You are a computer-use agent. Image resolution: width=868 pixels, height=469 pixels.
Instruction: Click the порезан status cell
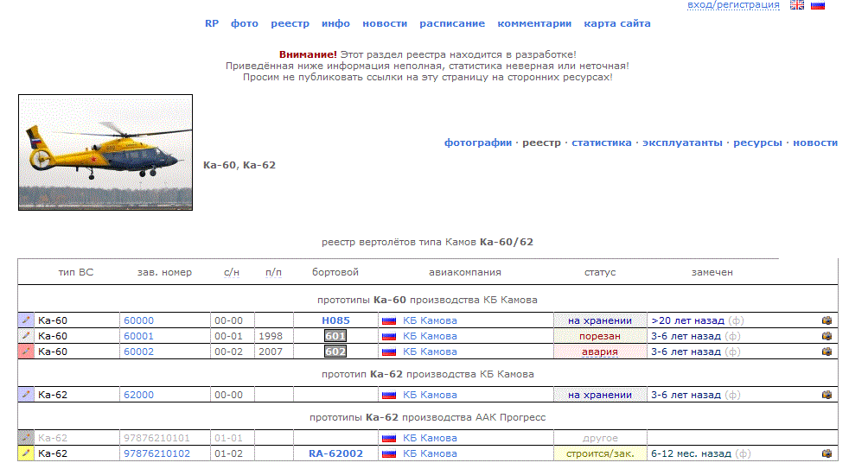600,336
